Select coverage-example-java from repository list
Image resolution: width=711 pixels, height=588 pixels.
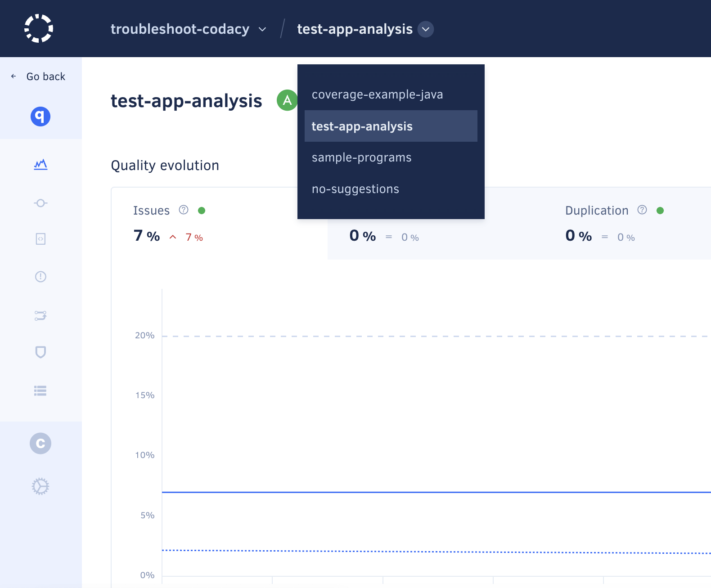click(391, 94)
